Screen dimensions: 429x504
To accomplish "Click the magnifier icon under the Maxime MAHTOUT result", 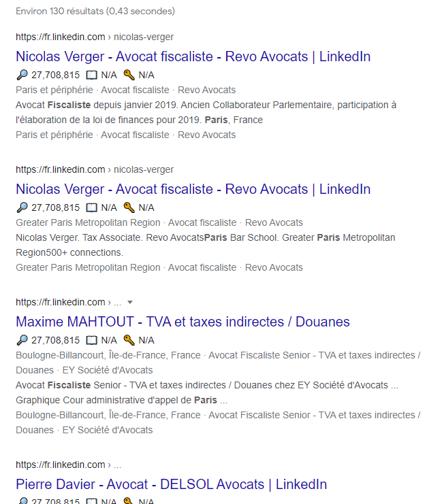I will pyautogui.click(x=22, y=340).
